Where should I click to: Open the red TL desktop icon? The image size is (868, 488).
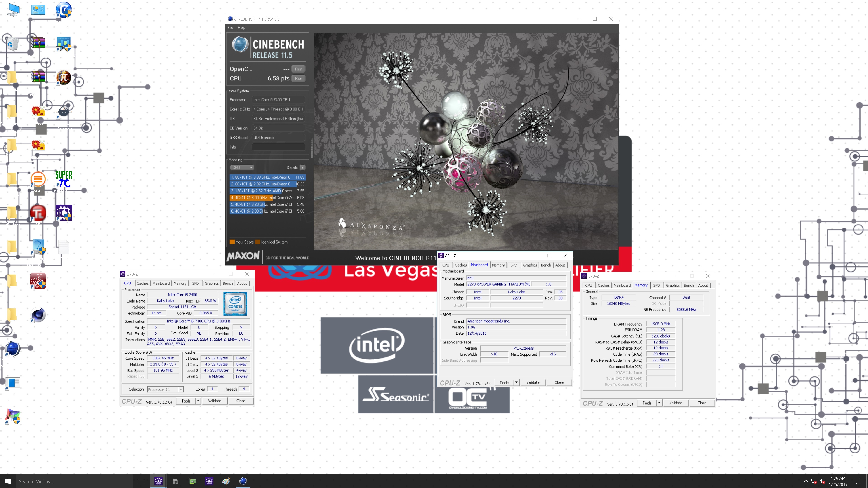point(38,213)
